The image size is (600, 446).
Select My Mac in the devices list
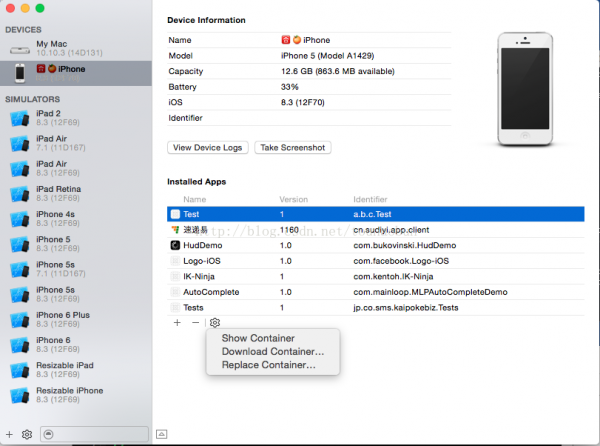tap(76, 49)
